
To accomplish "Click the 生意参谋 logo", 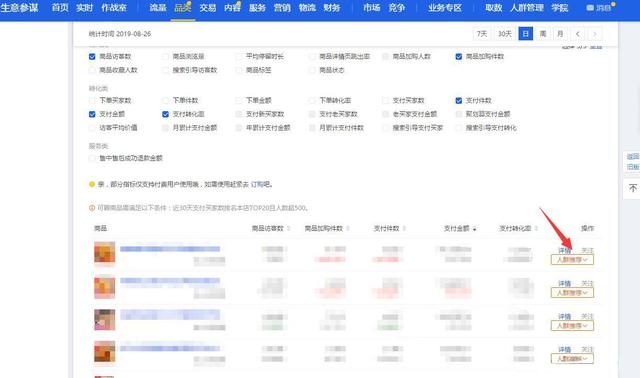I will click(x=19, y=7).
